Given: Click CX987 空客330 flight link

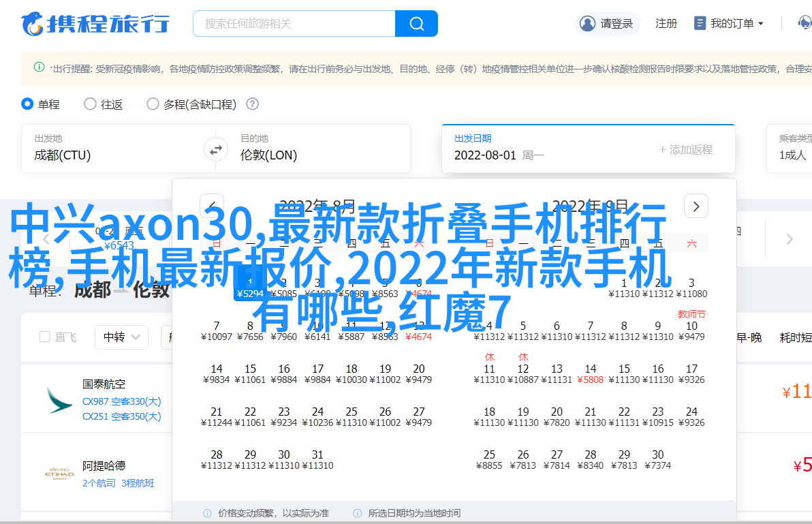Looking at the screenshot, I should (x=122, y=401).
